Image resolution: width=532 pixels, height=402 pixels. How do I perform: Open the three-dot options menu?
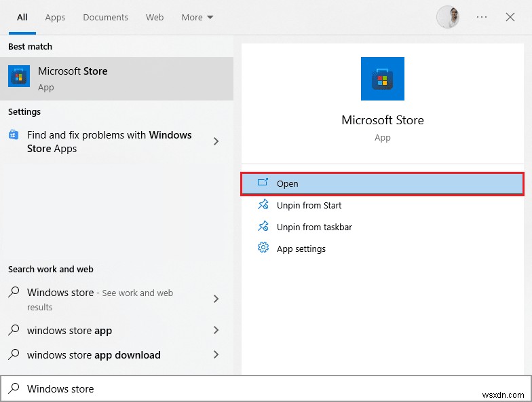coord(482,18)
